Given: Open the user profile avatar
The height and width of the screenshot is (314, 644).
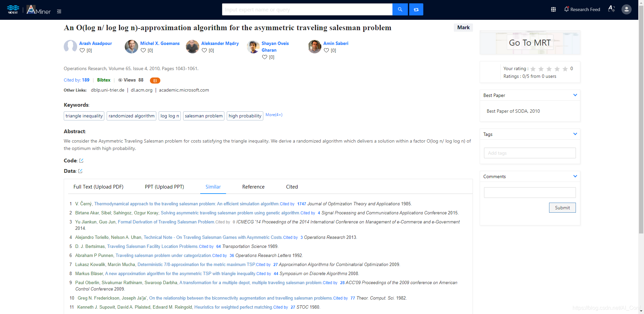Looking at the screenshot, I should tap(626, 9).
